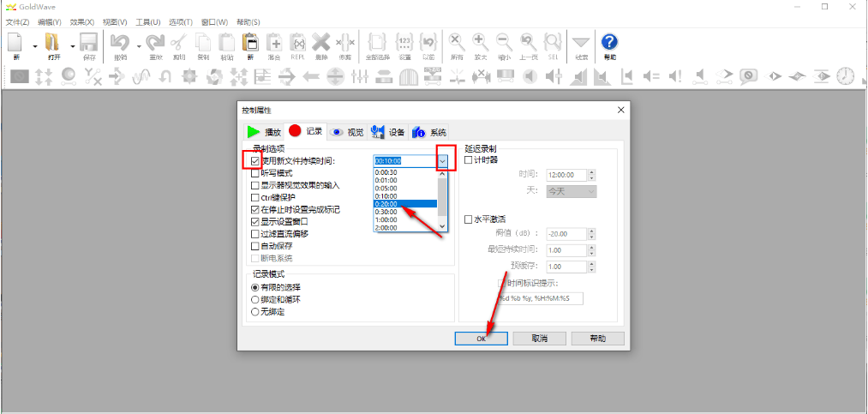Click the 取消 cancel button
868x414 pixels.
click(x=539, y=339)
